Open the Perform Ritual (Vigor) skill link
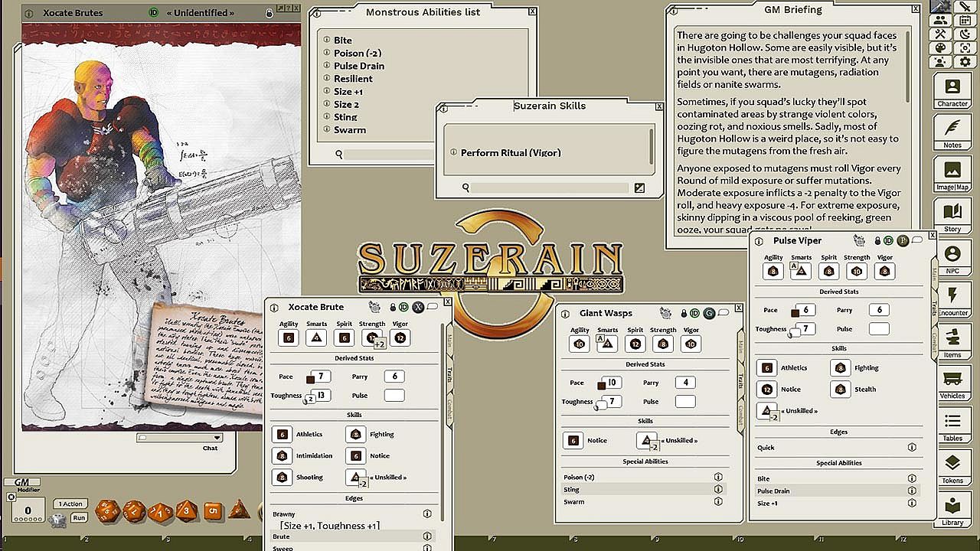The image size is (980, 551). pos(511,153)
